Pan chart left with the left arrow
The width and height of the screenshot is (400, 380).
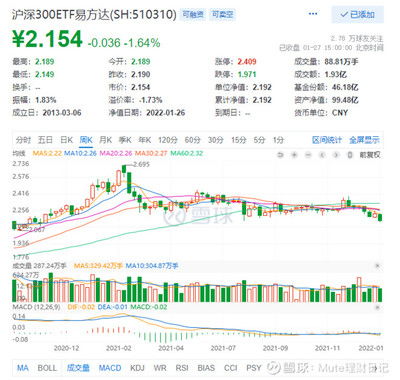pos(322,155)
